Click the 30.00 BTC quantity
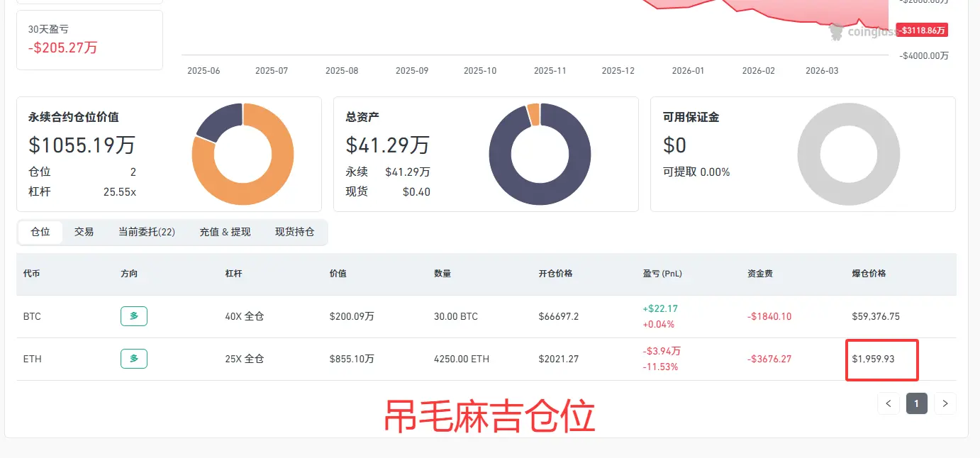Screen dimensions: 980x458 (456, 316)
